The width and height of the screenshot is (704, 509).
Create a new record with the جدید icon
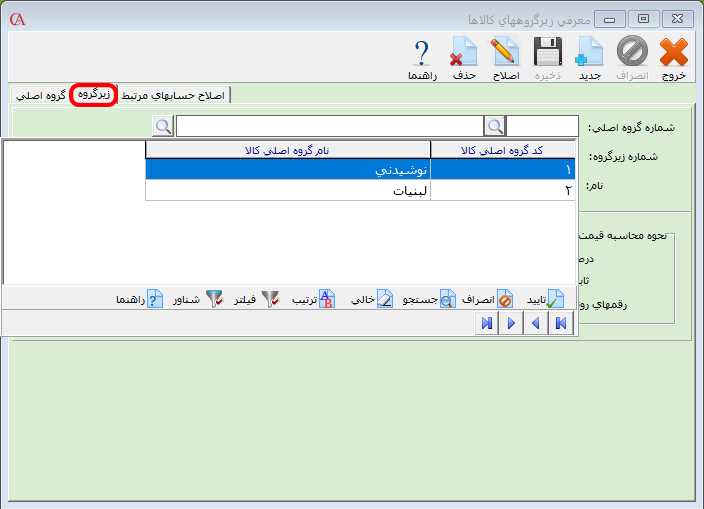[590, 58]
